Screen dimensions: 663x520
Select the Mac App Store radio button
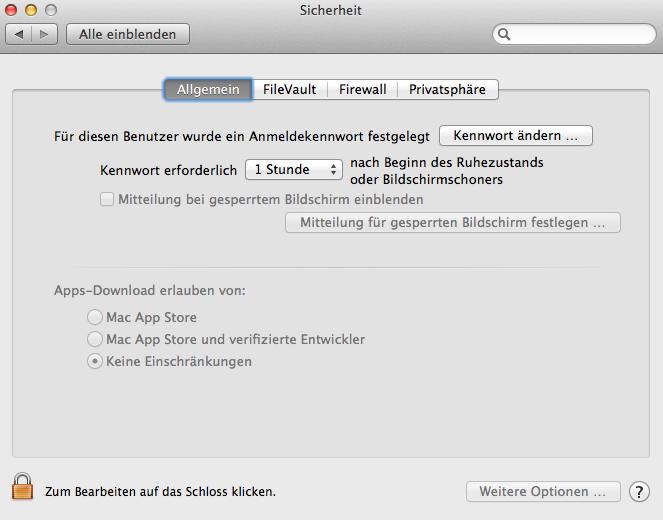point(95,317)
